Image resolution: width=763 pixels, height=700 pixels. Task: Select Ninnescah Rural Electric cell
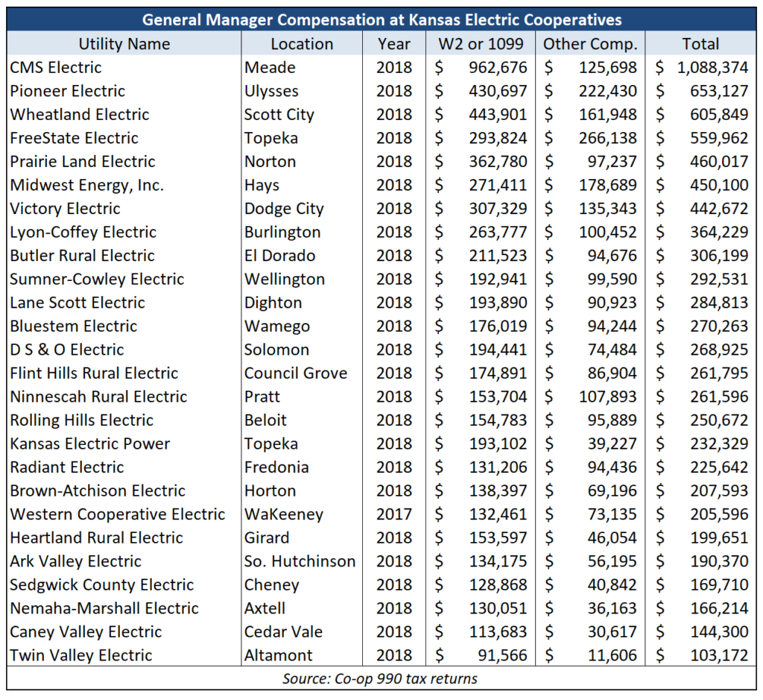[99, 397]
